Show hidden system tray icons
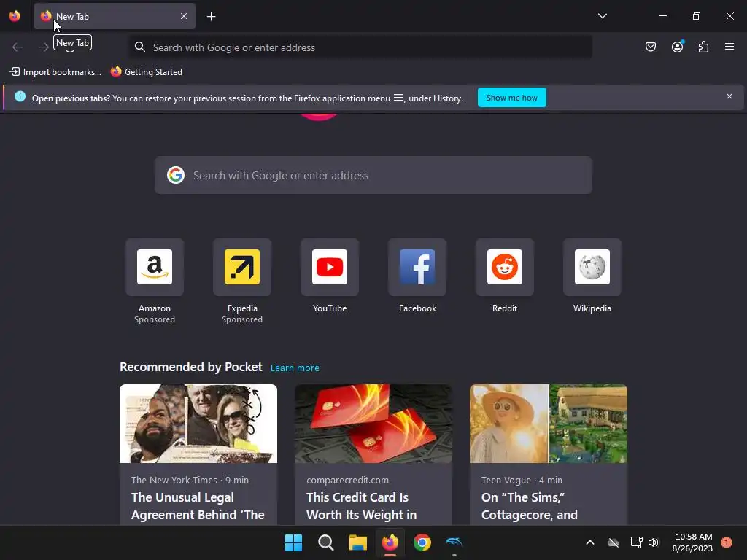The width and height of the screenshot is (747, 560). coord(589,542)
